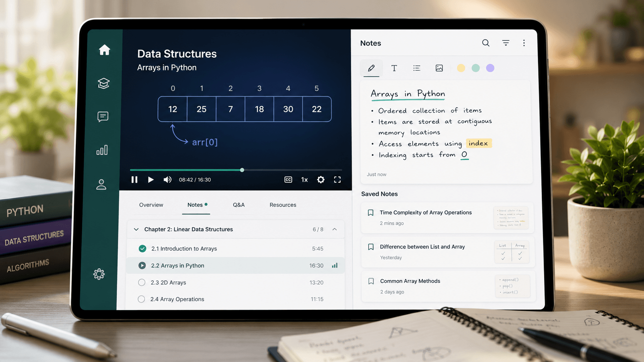Open video player settings gear
This screenshot has width=644, height=362.
(x=320, y=180)
